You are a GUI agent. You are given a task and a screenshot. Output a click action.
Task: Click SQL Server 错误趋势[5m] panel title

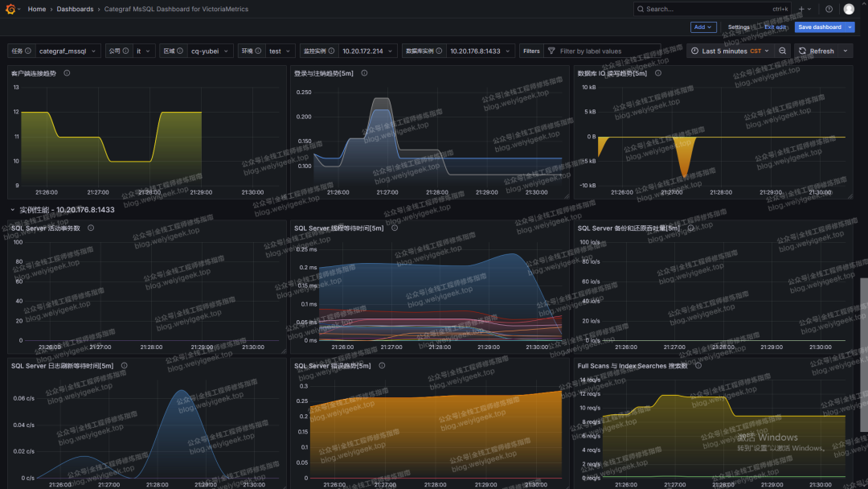pos(333,365)
